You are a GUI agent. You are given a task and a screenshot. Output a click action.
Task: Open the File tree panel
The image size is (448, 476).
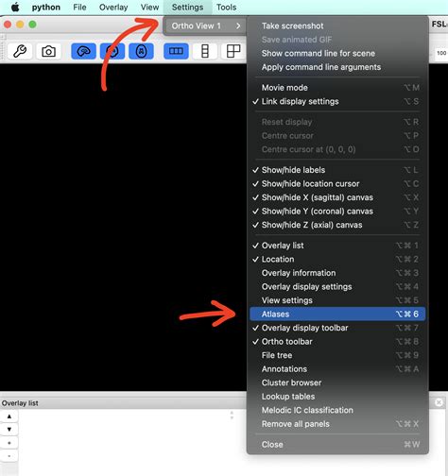pos(337,355)
